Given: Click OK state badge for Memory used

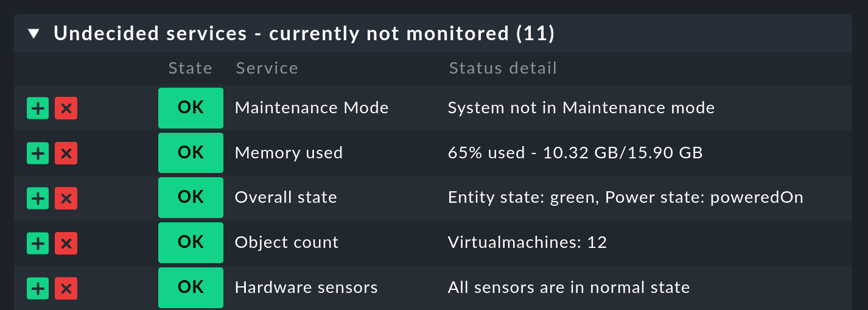Looking at the screenshot, I should 191,153.
